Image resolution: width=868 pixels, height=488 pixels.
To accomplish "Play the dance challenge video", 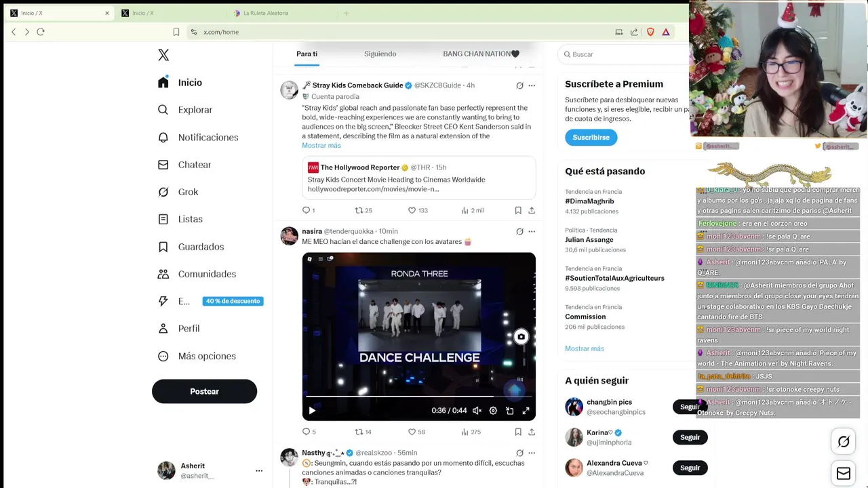I will tap(312, 411).
